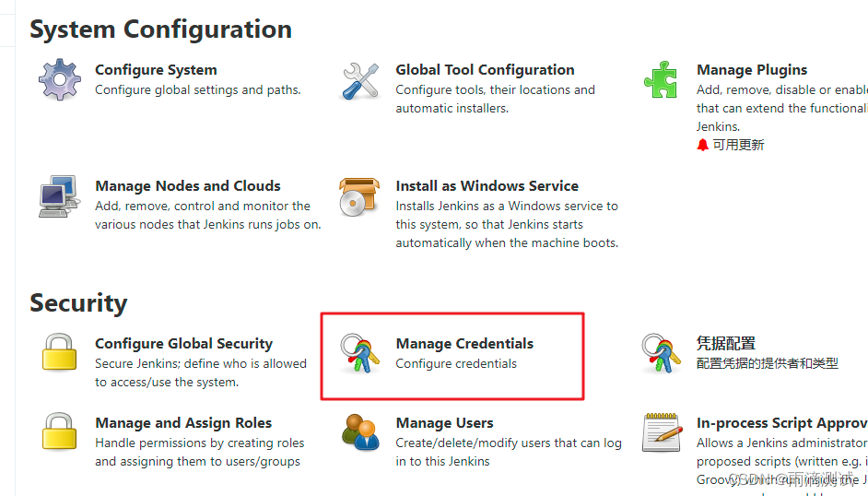The image size is (868, 496).
Task: Click the green Manage Plugins puzzle icon
Action: (661, 79)
